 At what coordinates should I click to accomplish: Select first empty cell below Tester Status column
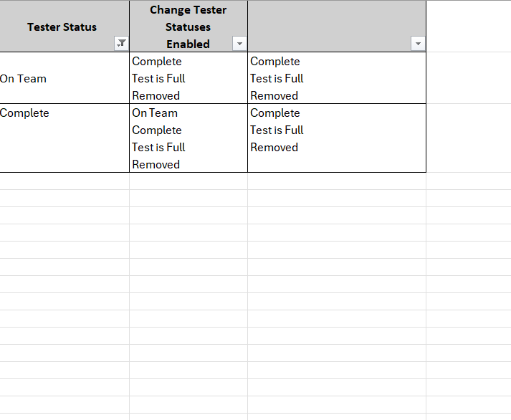[x=63, y=181]
